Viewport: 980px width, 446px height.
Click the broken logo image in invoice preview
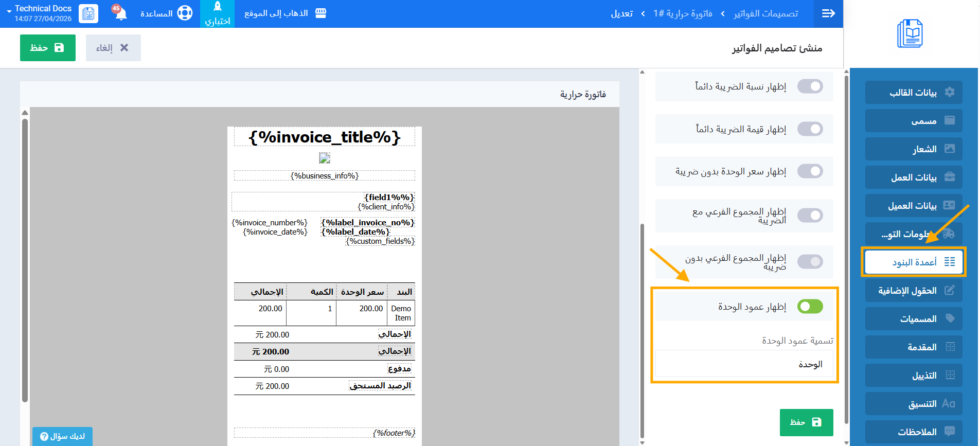324,158
